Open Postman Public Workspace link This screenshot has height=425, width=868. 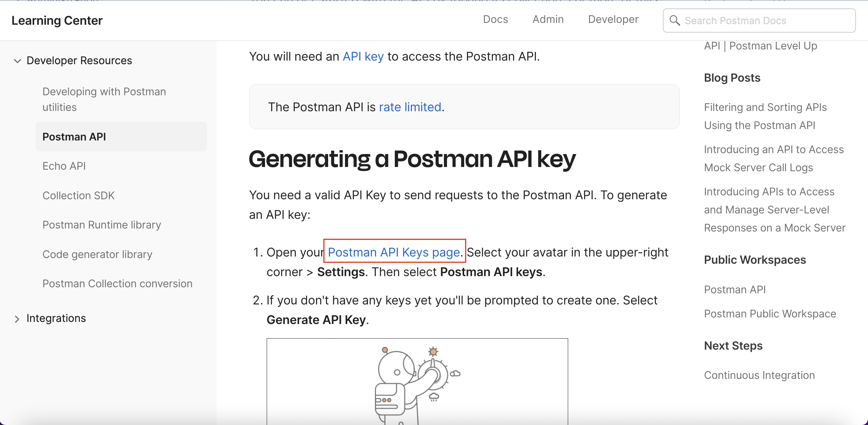tap(770, 314)
